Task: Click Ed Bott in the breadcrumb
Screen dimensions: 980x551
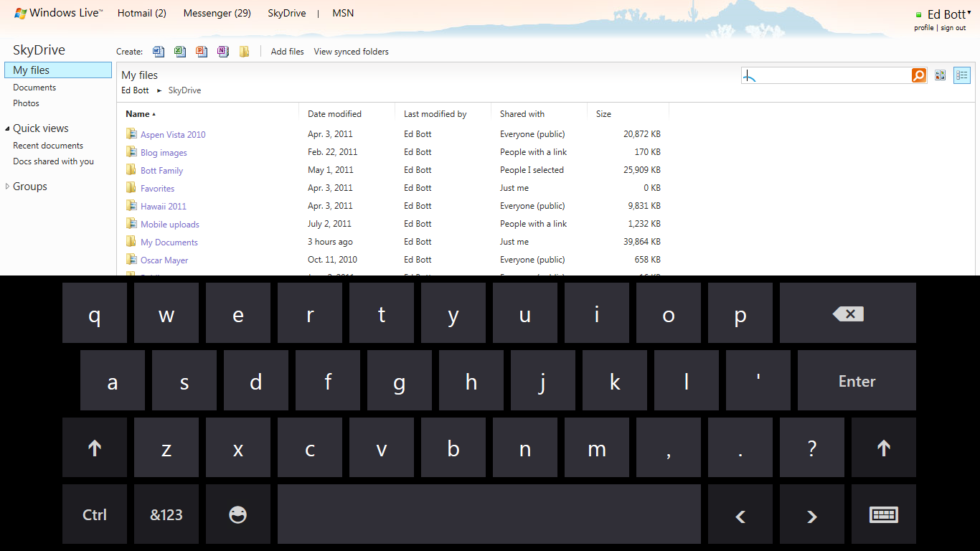Action: point(135,90)
